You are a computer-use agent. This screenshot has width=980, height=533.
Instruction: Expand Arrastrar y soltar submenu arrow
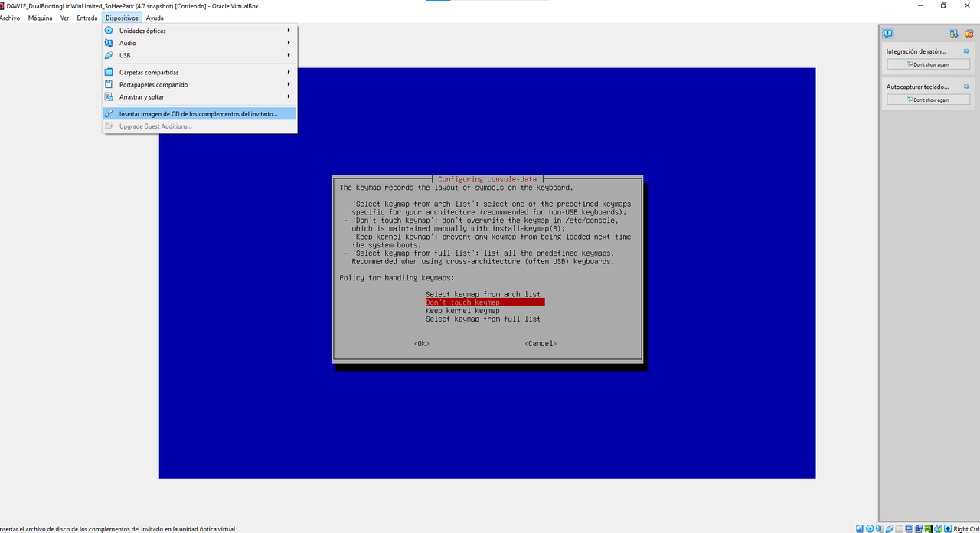(289, 96)
